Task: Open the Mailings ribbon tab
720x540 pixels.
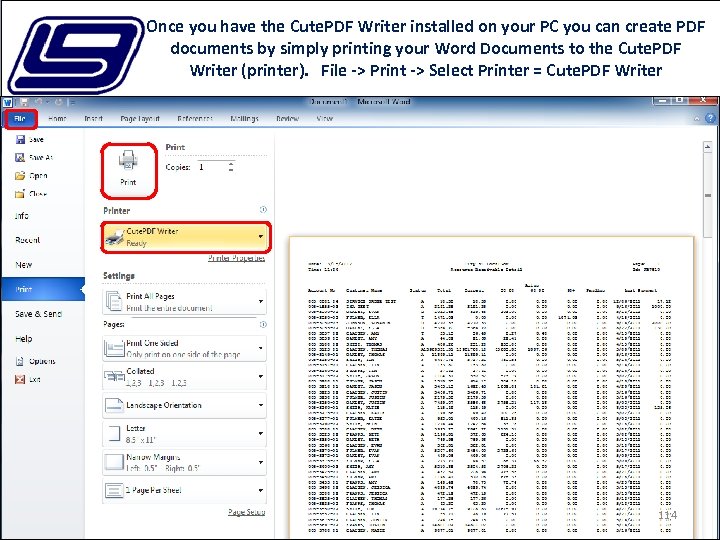Action: click(244, 118)
